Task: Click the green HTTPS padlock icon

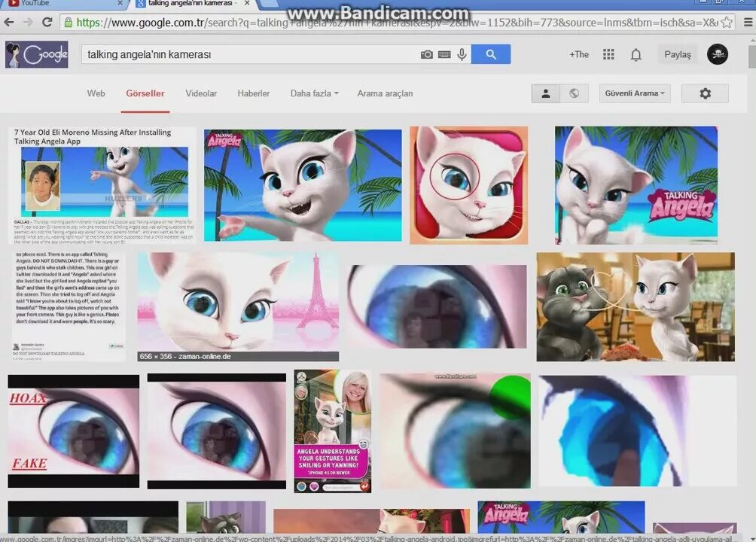Action: (69, 22)
